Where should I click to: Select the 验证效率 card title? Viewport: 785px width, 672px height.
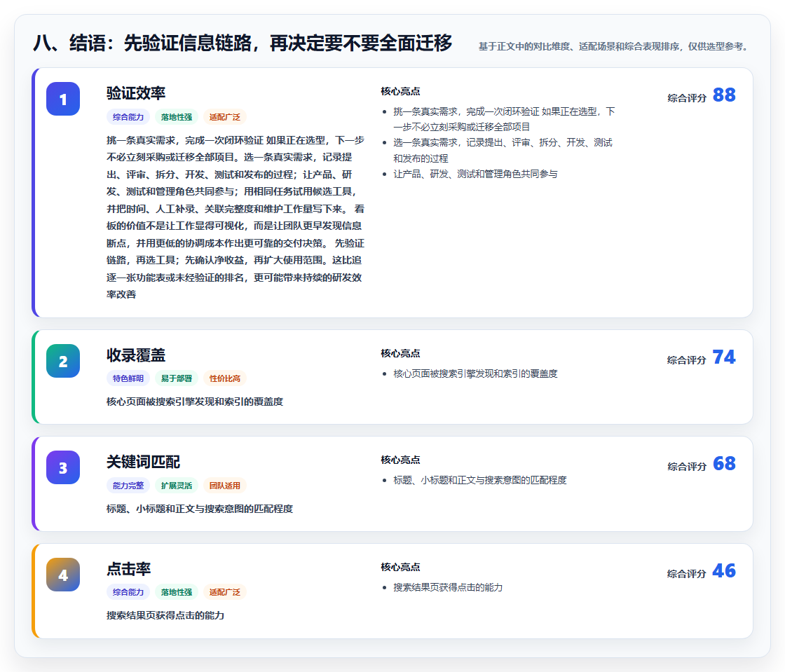[136, 93]
